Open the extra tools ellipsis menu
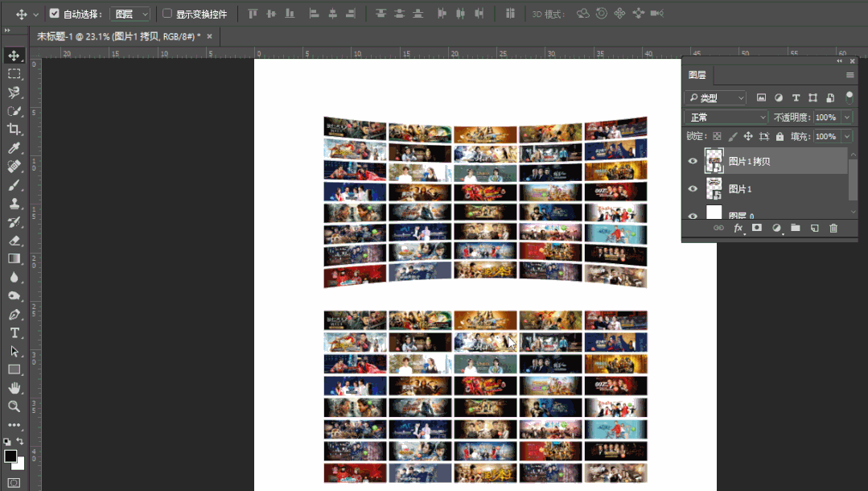This screenshot has height=491, width=868. coord(14,425)
